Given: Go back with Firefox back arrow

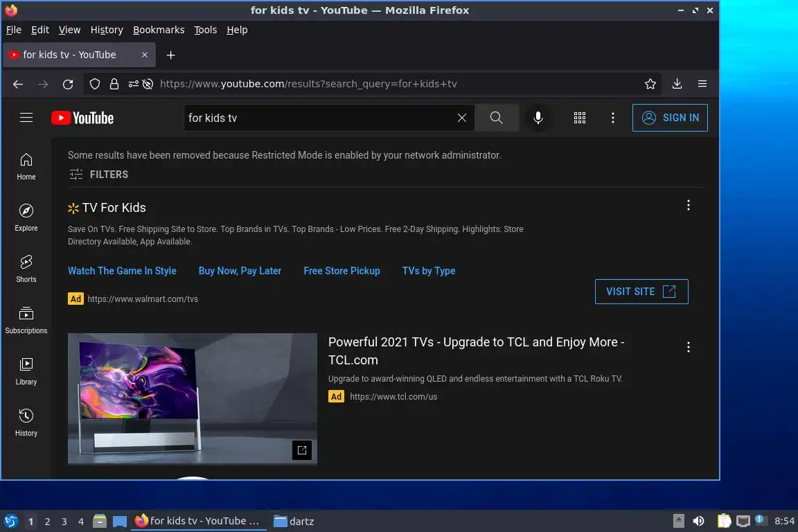Looking at the screenshot, I should [18, 84].
